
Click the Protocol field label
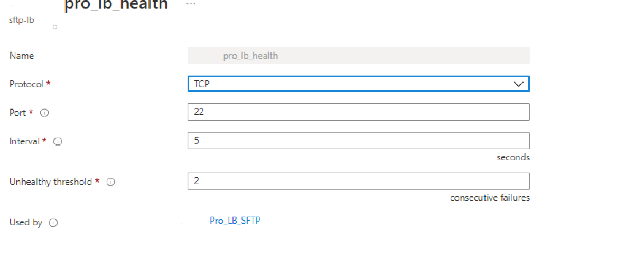click(x=27, y=84)
